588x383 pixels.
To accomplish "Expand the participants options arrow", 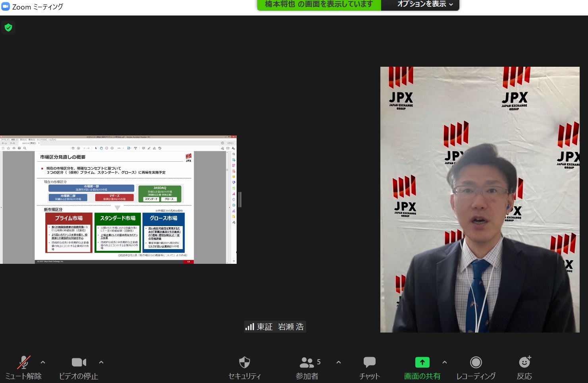I will click(x=339, y=362).
